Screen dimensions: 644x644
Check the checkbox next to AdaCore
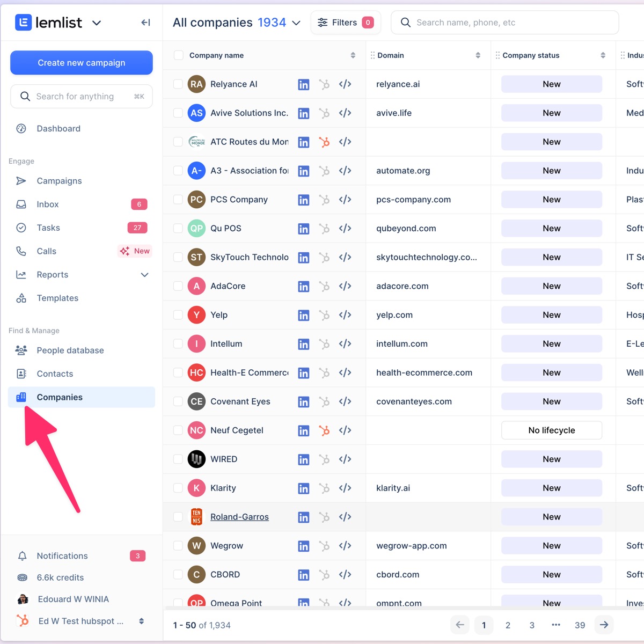(x=178, y=286)
